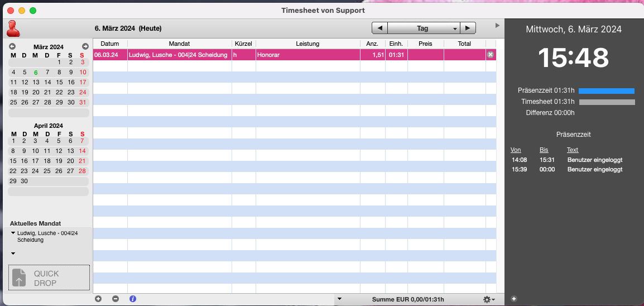Select the presence entry starting at 14:08
This screenshot has width=644, height=306.
[567, 160]
